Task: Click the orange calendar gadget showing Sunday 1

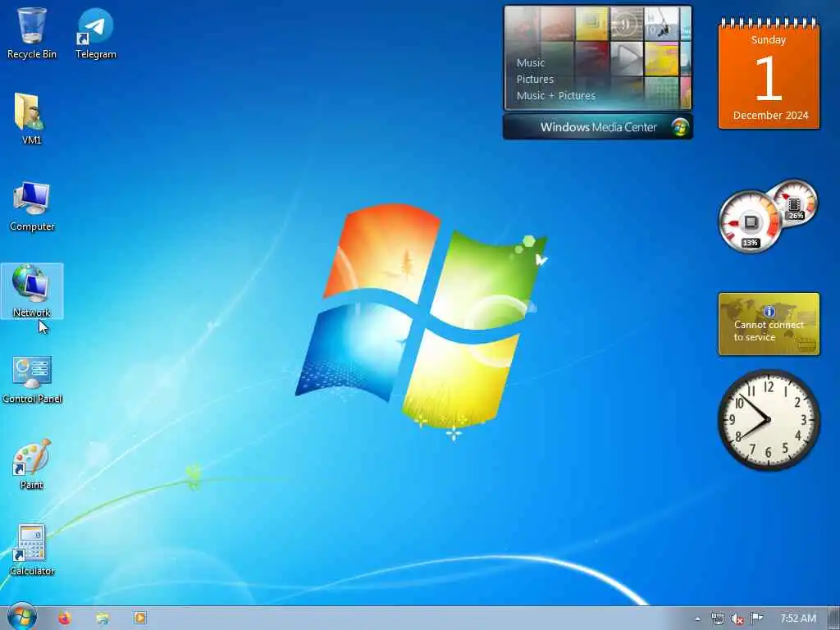Action: point(769,74)
